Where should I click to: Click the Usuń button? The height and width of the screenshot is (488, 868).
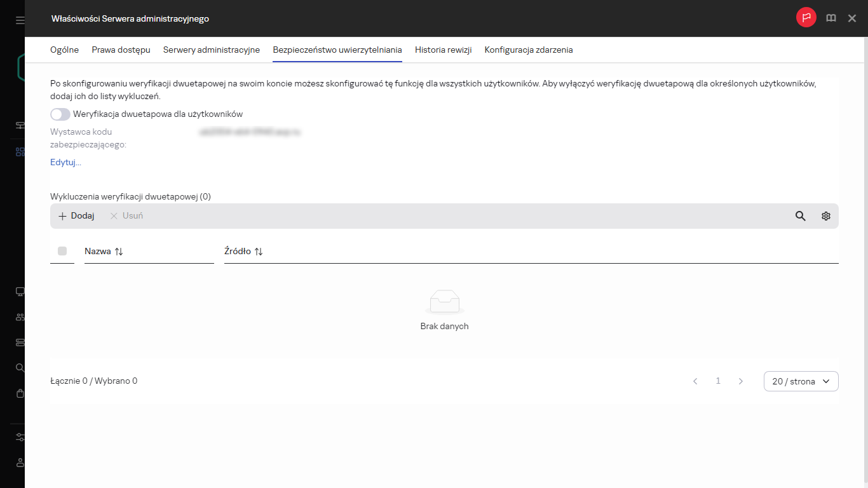click(x=126, y=216)
